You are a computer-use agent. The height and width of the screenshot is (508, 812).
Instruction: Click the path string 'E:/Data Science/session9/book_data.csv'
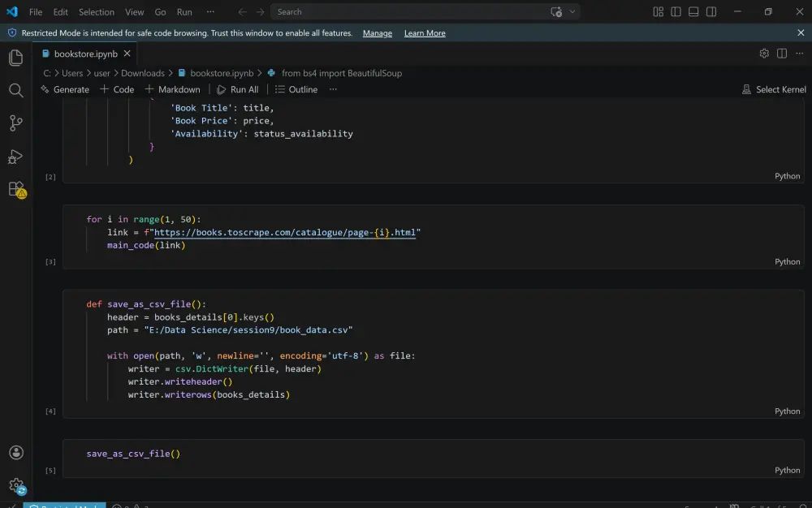pos(248,330)
